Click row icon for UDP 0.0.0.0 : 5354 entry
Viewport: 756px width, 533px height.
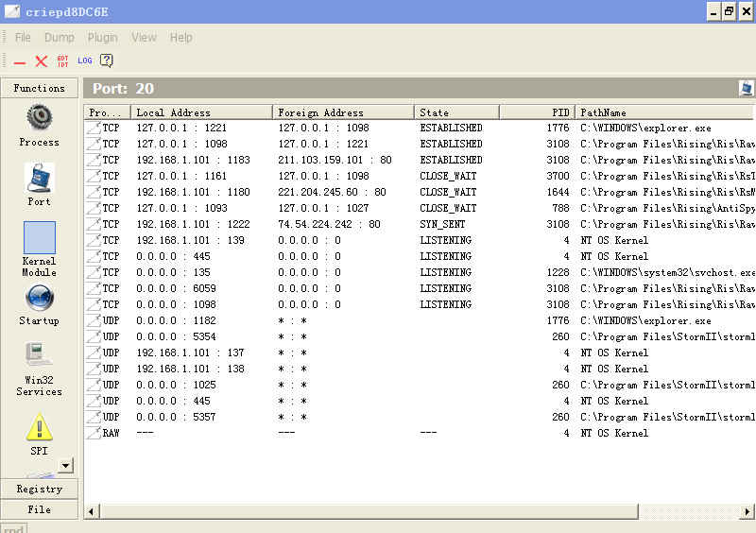coord(93,336)
